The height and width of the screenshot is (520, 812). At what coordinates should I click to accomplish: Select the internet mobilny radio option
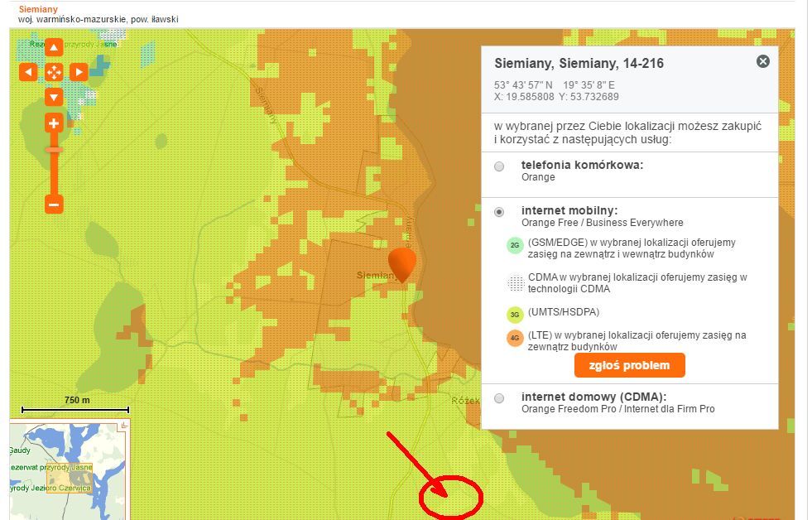pos(499,212)
